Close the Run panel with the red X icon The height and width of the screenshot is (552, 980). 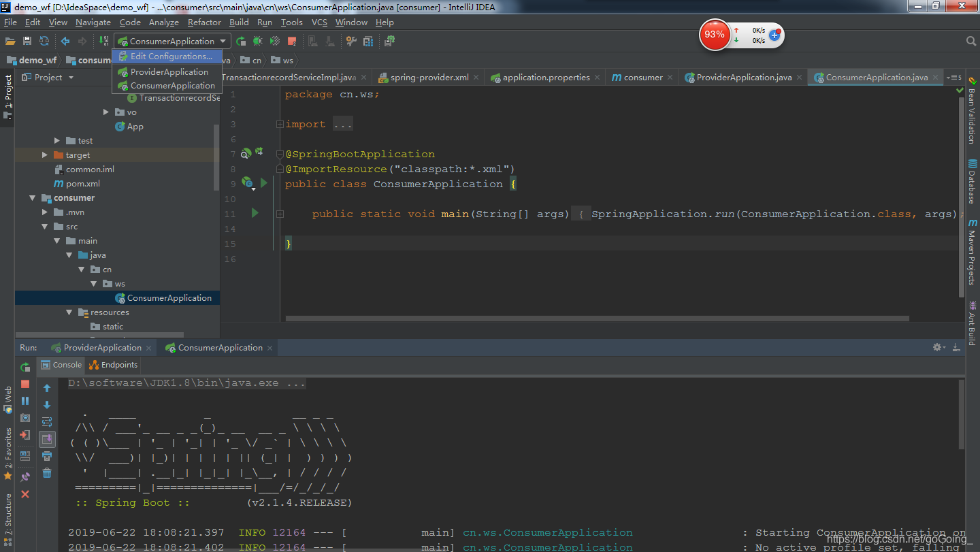click(25, 494)
